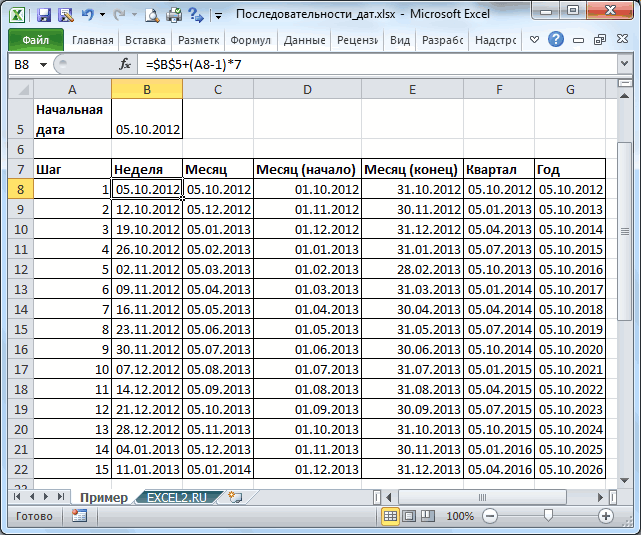Open Excel Help blue question icon

(556, 40)
